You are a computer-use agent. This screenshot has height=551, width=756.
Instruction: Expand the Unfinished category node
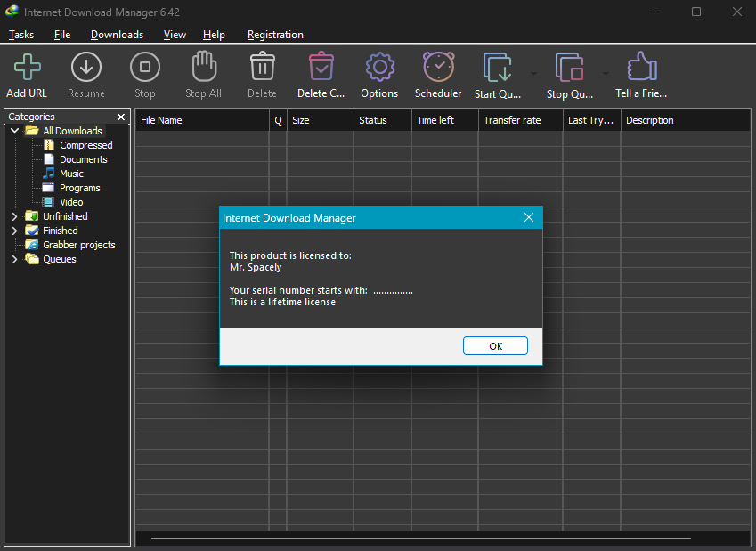click(x=14, y=216)
